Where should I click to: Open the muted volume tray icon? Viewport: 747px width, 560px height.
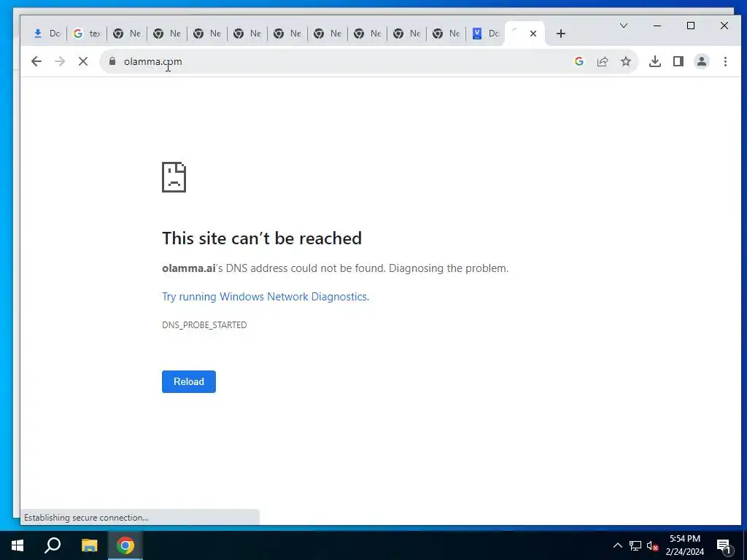click(x=652, y=545)
